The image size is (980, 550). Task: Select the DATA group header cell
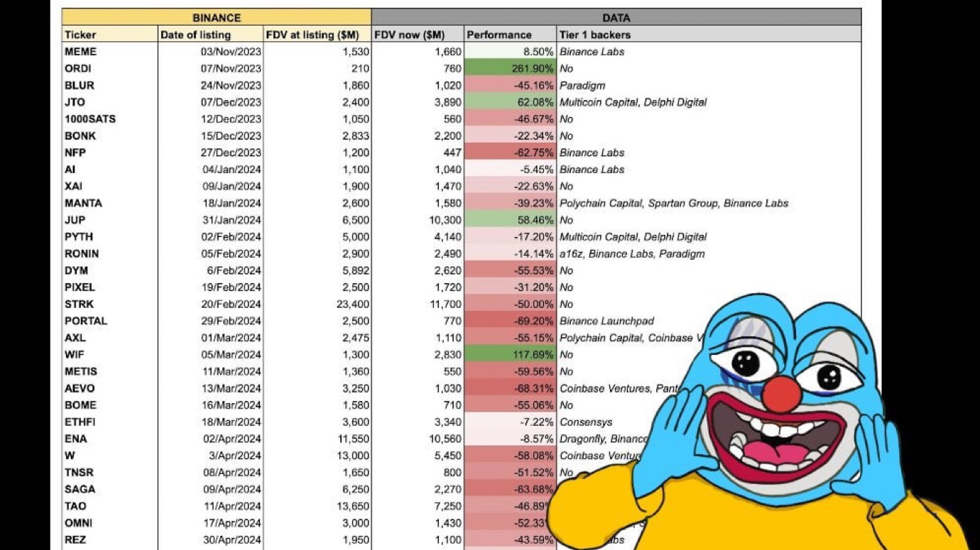(616, 18)
